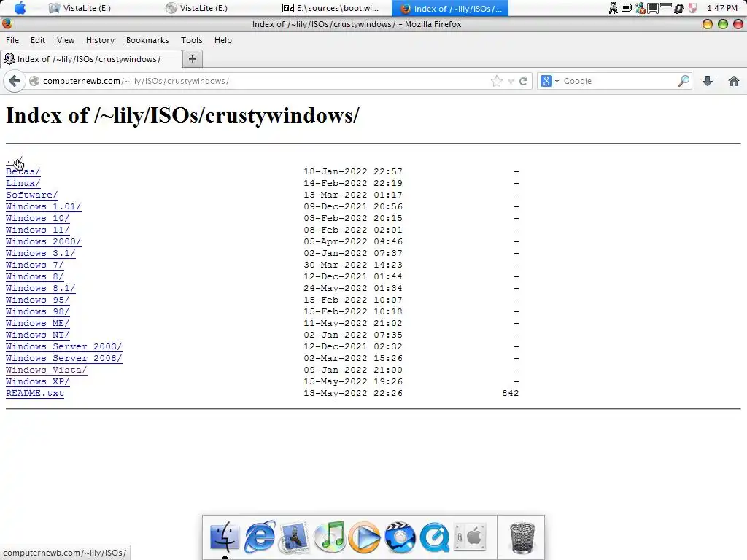The image size is (747, 560).
Task: Open the Windows 8/ link
Action: click(34, 276)
